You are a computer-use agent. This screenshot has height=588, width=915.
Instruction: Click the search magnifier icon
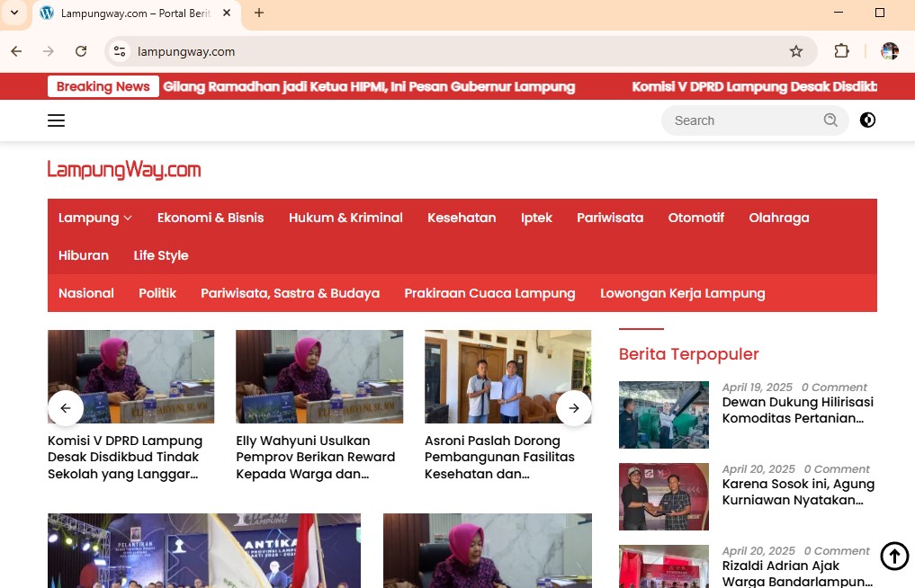click(x=830, y=120)
